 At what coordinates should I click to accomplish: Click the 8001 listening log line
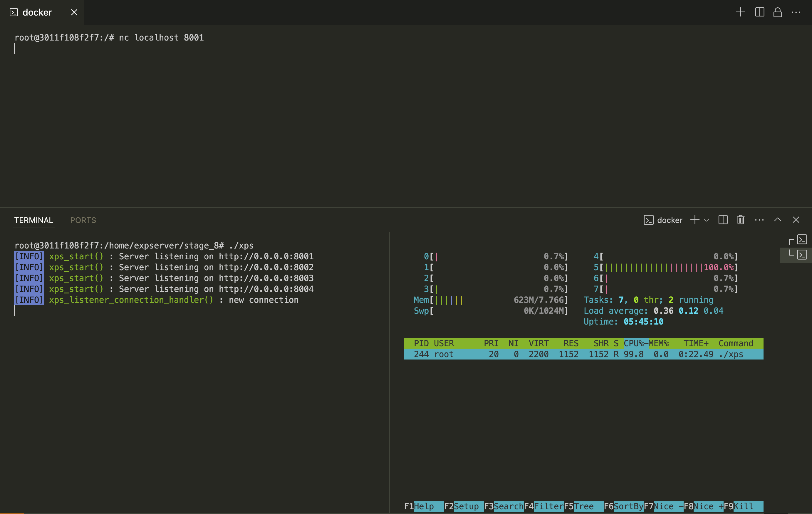(x=164, y=256)
